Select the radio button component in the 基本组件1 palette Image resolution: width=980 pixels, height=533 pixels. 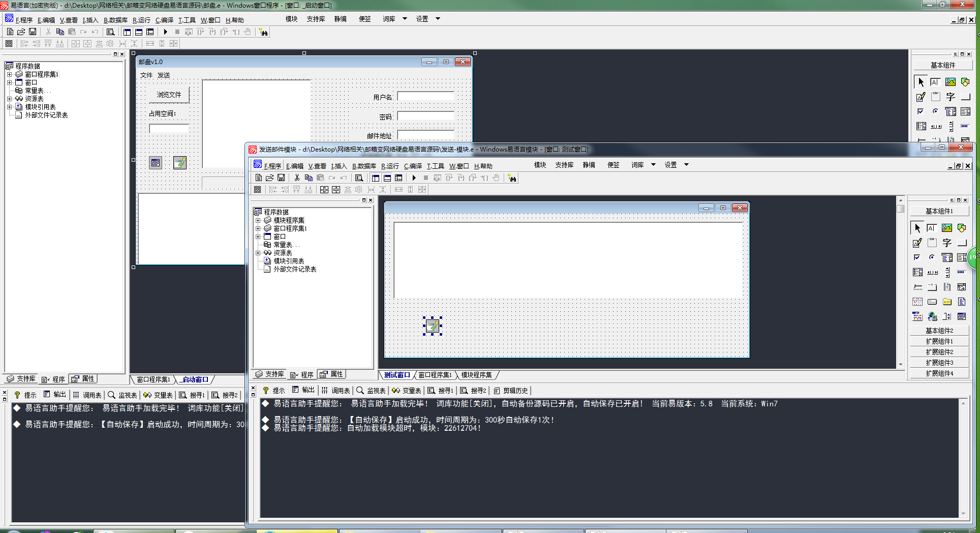click(x=932, y=257)
